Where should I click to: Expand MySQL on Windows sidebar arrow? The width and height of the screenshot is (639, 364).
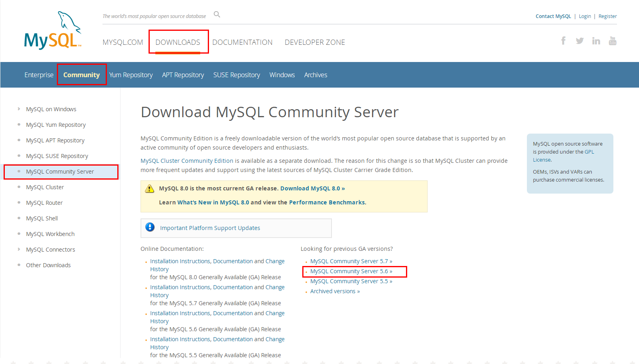tap(19, 109)
